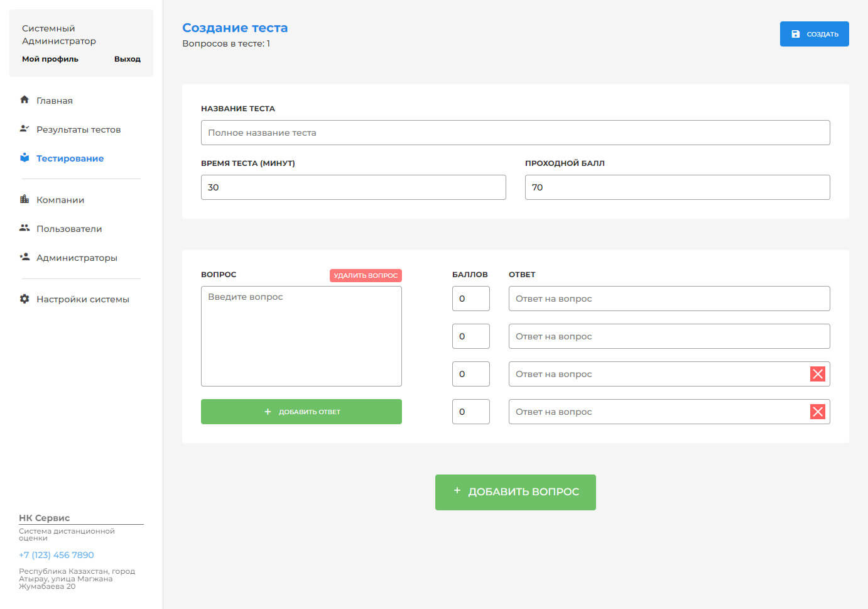
Task: Click the Создать button label
Action: click(823, 35)
